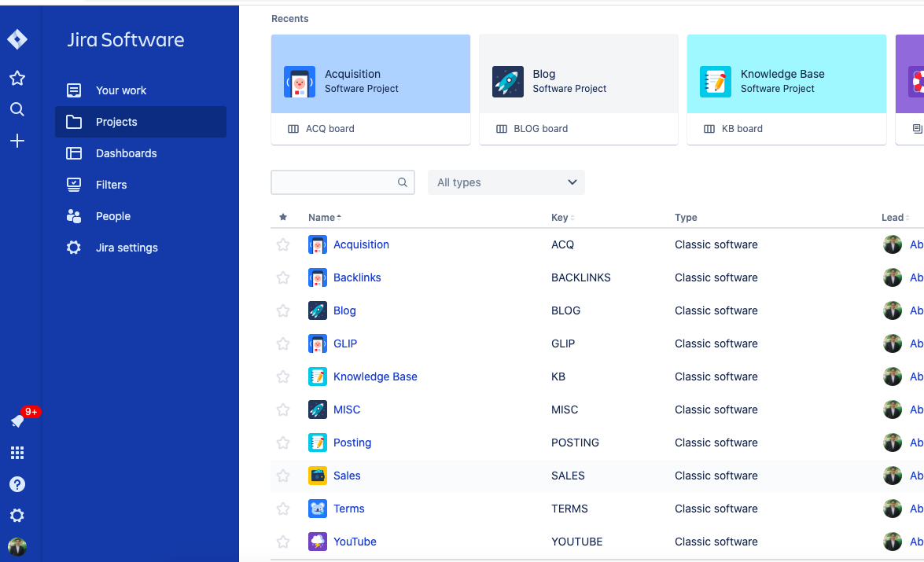Click the plus create icon in the sidebar
924x562 pixels.
(x=17, y=141)
